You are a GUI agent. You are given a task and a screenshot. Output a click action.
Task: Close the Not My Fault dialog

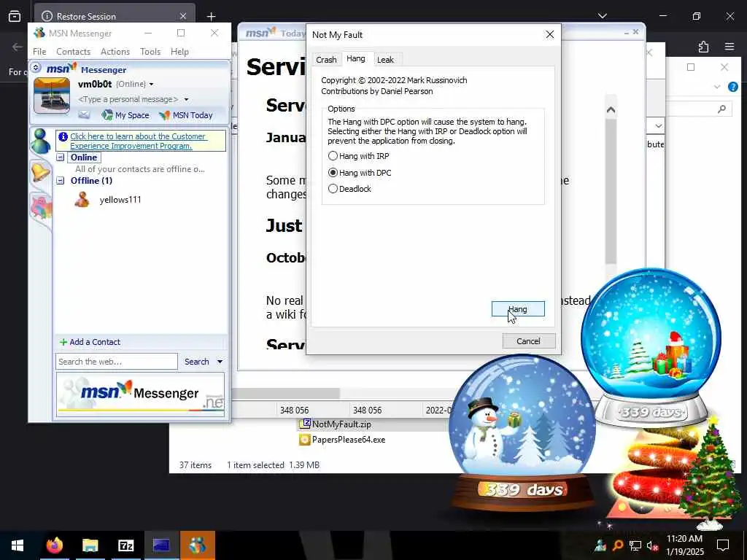pyautogui.click(x=550, y=35)
